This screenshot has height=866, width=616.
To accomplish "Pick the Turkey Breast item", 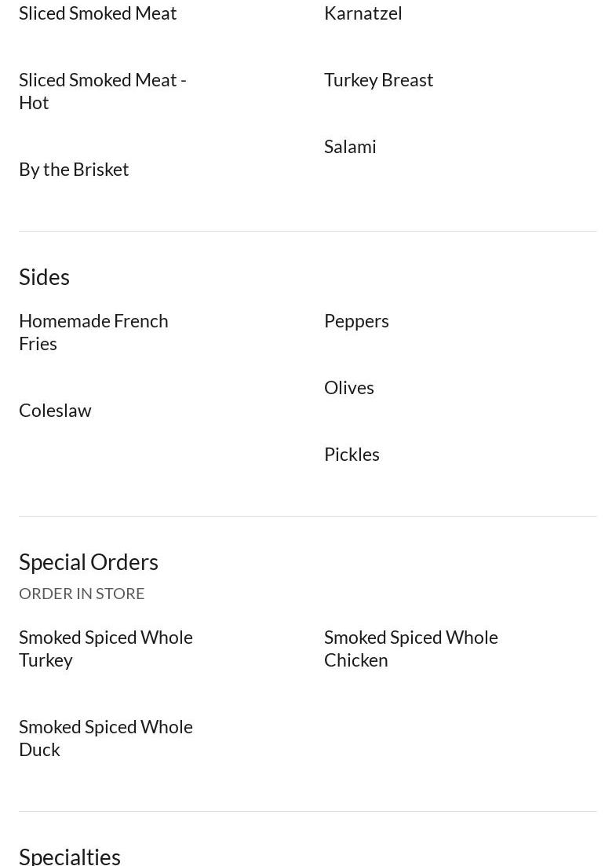I will (x=378, y=80).
